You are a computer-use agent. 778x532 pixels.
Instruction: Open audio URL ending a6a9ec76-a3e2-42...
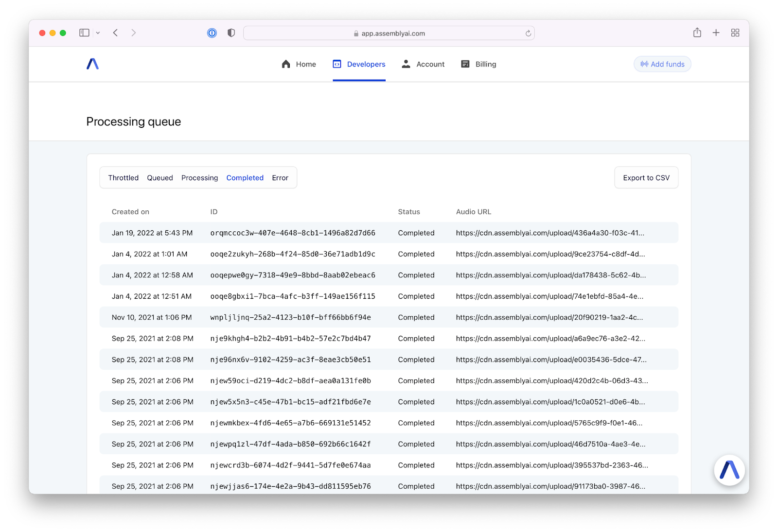pos(550,339)
